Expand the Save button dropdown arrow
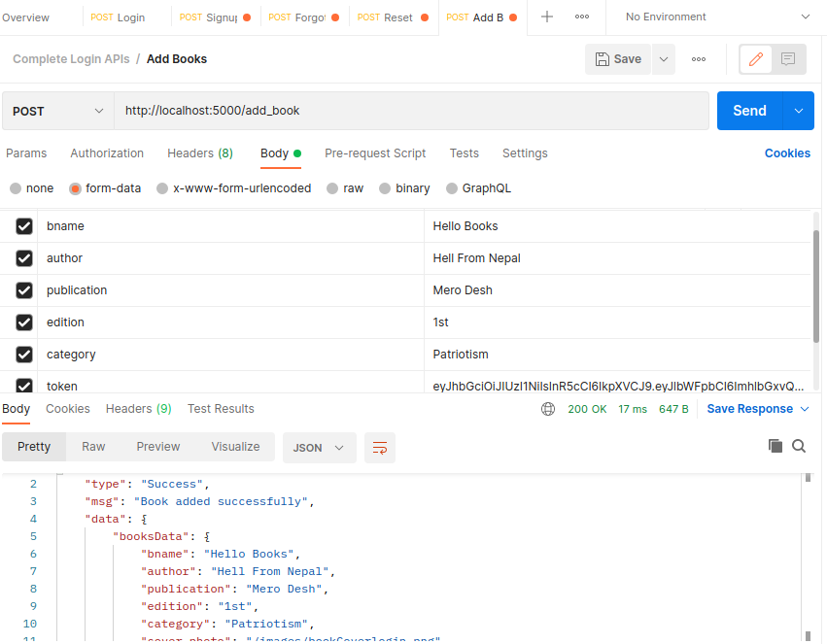Screen dimensions: 827x644 [663, 58]
